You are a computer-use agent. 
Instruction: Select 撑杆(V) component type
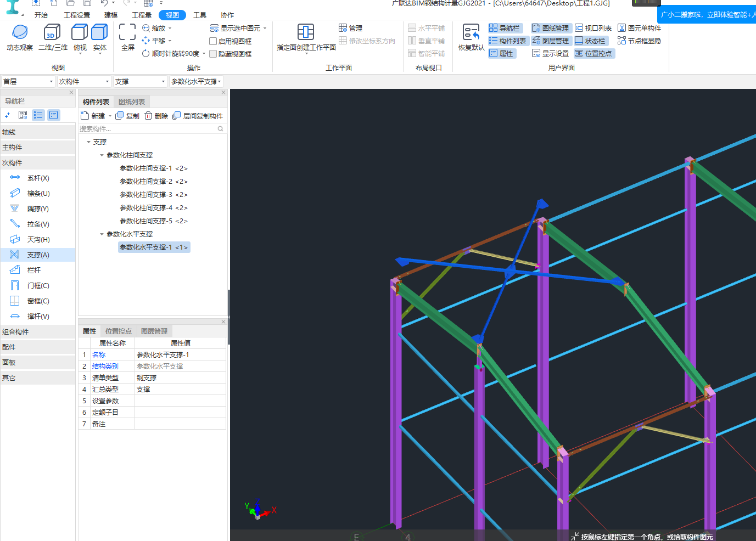click(x=38, y=317)
